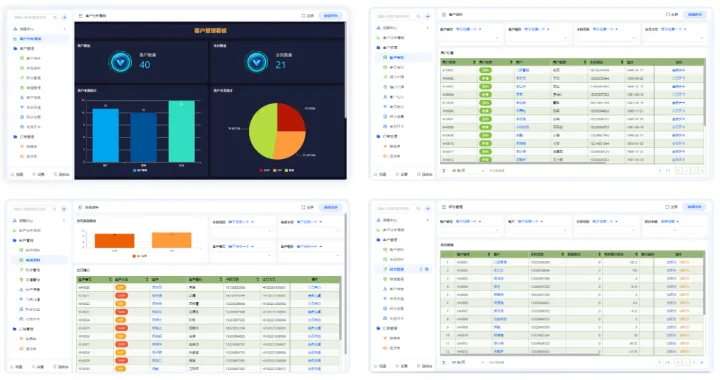Click the next page button below the customer table
The image size is (720, 380).
[695, 171]
